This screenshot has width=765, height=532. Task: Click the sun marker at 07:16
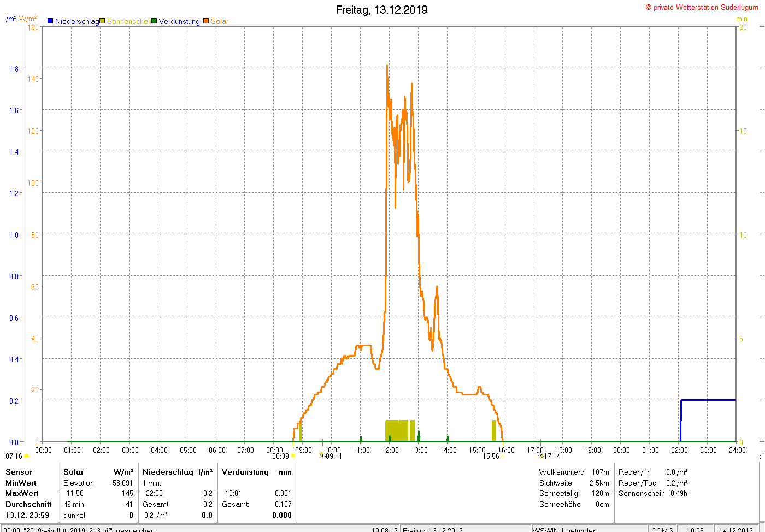tap(27, 456)
